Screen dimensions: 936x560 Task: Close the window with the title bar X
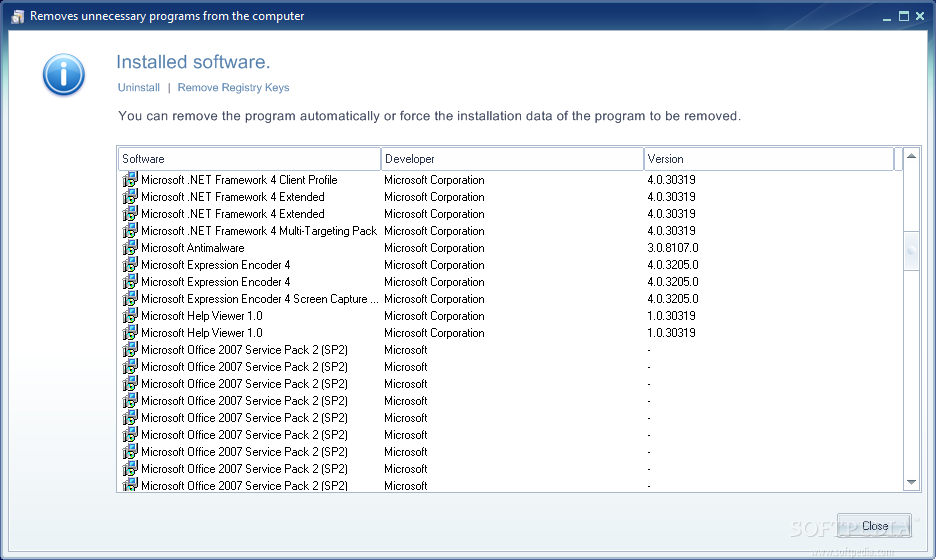(x=920, y=17)
